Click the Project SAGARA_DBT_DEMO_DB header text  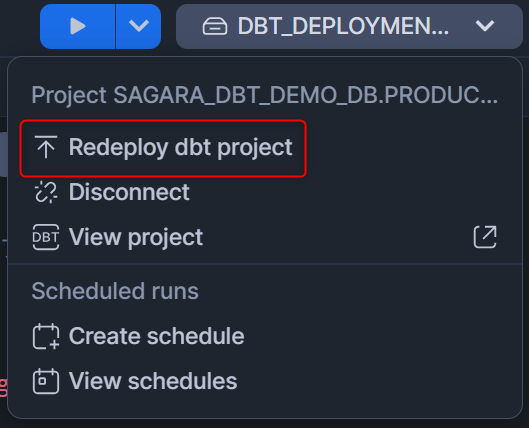click(264, 95)
